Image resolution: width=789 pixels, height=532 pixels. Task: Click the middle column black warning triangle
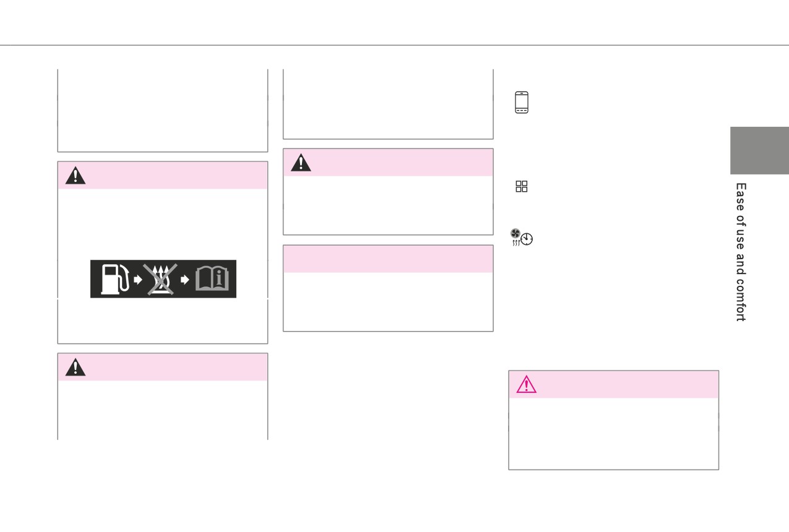301,162
